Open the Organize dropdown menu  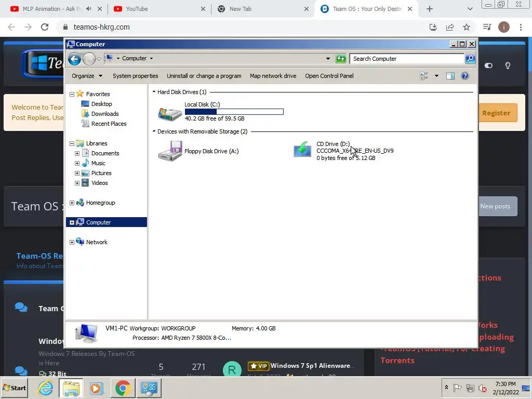pos(87,76)
